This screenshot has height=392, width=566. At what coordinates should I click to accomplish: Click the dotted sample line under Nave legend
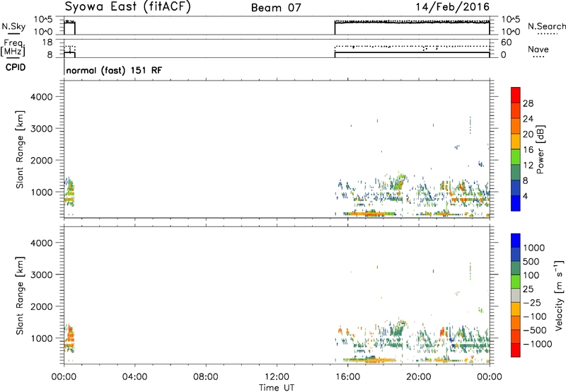point(539,57)
